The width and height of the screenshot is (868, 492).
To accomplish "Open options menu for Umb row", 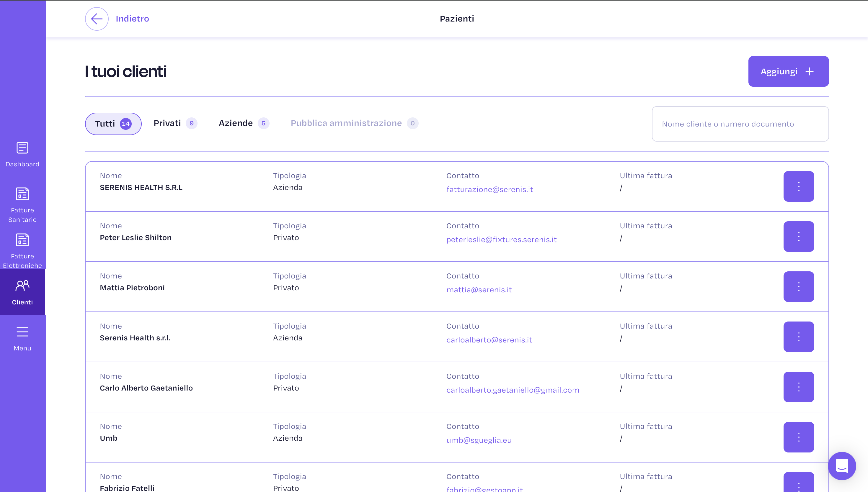I will (x=799, y=437).
